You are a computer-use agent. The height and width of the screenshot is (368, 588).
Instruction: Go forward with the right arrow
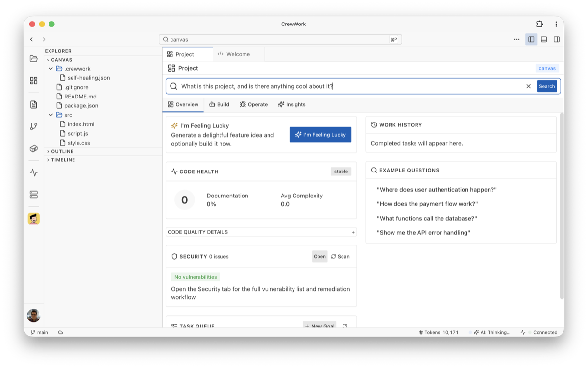[x=44, y=39]
